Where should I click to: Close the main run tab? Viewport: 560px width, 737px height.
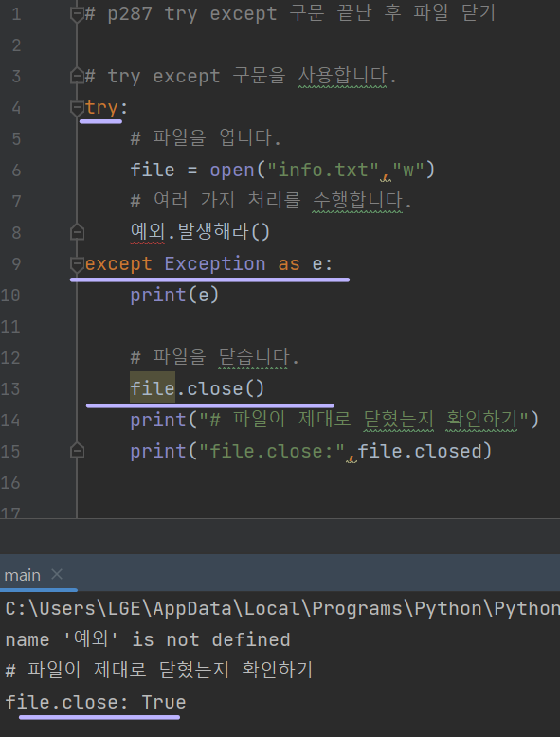(x=57, y=574)
